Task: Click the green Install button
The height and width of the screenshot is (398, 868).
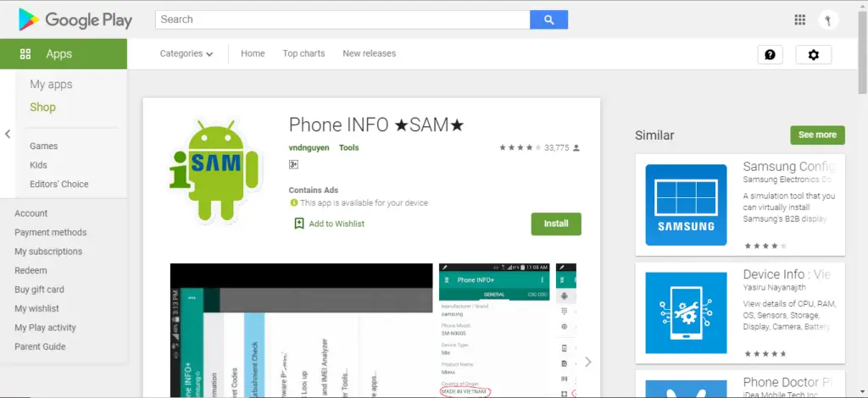Action: pyautogui.click(x=556, y=224)
